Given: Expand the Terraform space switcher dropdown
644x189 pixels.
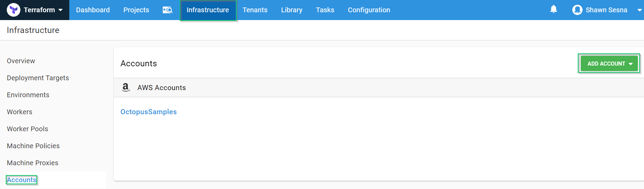Looking at the screenshot, I should click(60, 10).
